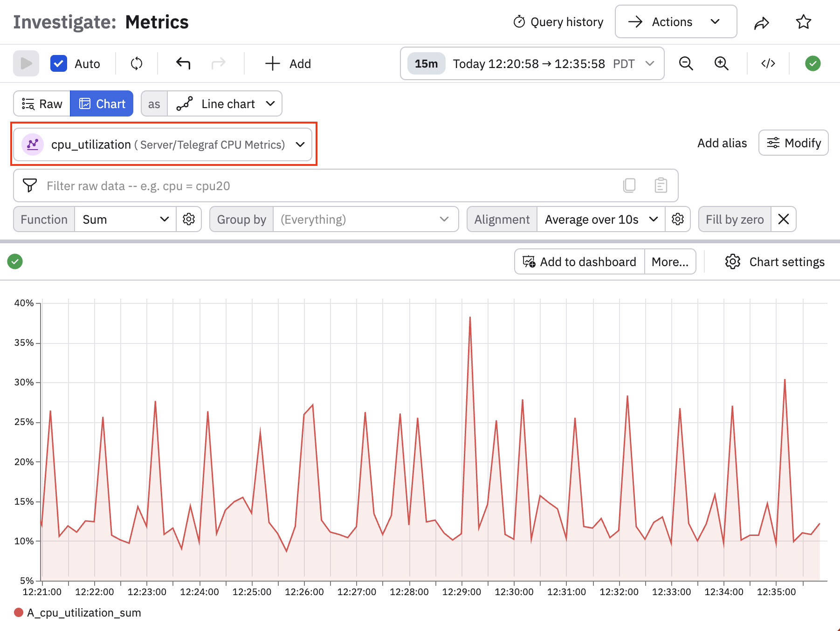Open the Group by Everything dropdown
This screenshot has width=840, height=631.
coord(365,219)
